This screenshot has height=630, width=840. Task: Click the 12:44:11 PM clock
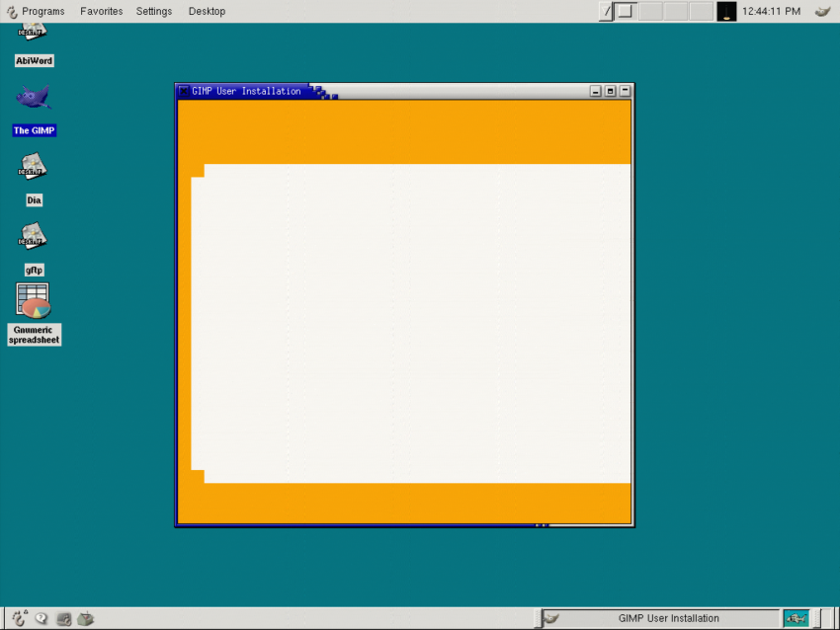[771, 11]
